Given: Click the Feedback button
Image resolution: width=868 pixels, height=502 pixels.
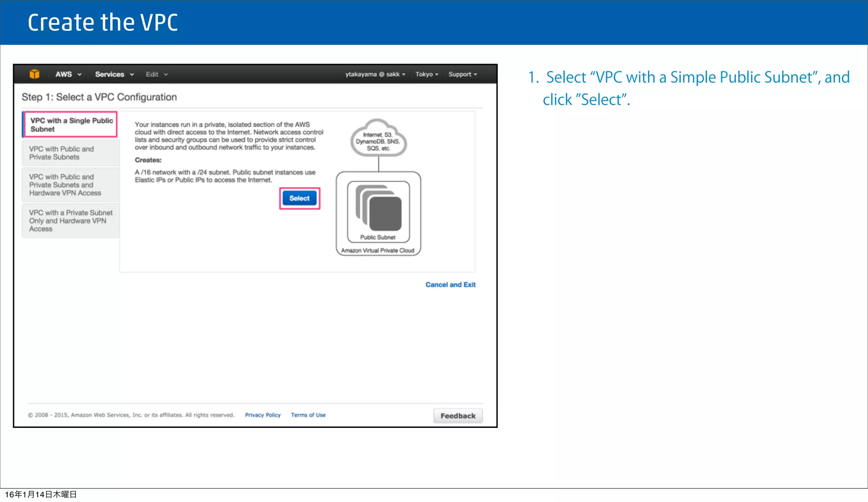Looking at the screenshot, I should tap(458, 416).
